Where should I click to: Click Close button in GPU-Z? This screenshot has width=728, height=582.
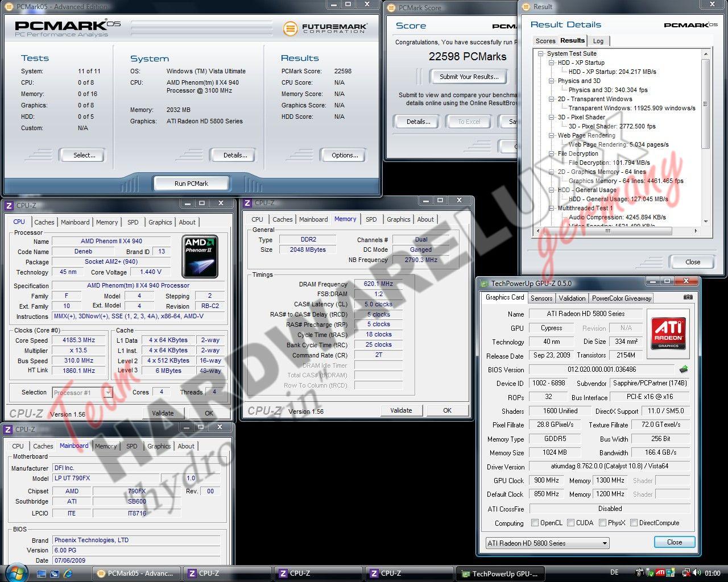point(675,542)
